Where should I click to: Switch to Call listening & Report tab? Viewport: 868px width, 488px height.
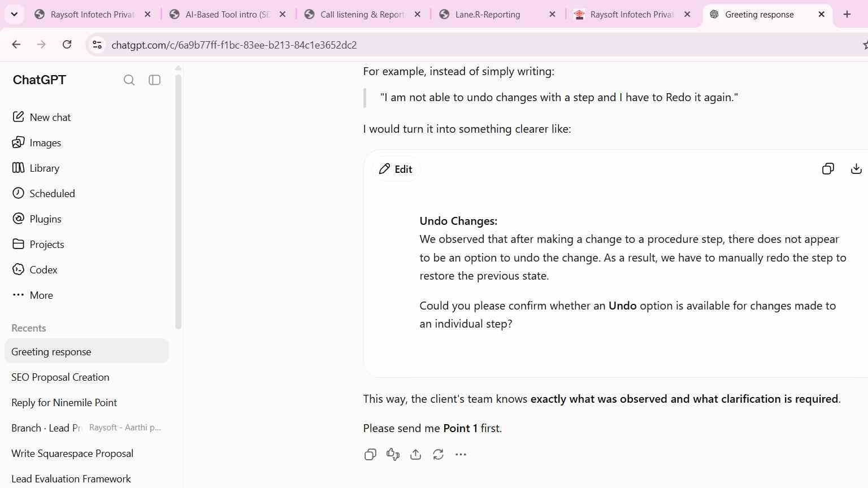pyautogui.click(x=362, y=15)
